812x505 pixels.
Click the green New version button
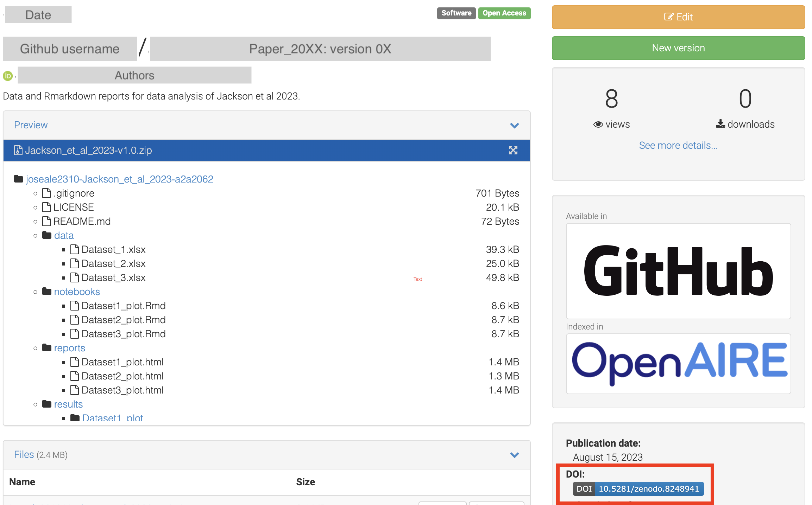[x=678, y=48]
